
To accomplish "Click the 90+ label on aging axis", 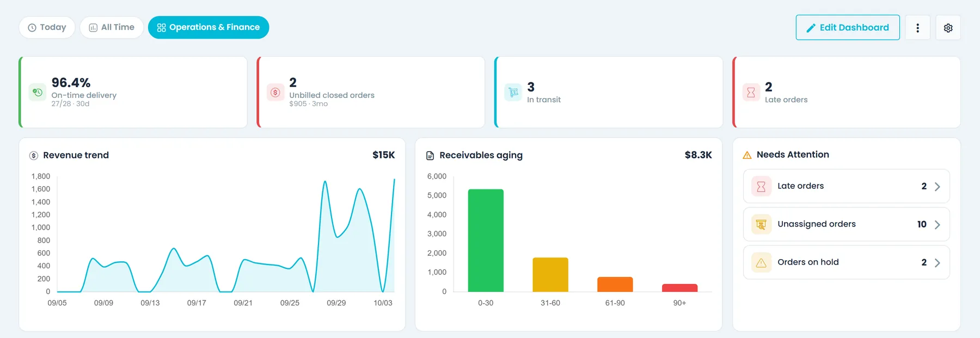I will (x=679, y=303).
